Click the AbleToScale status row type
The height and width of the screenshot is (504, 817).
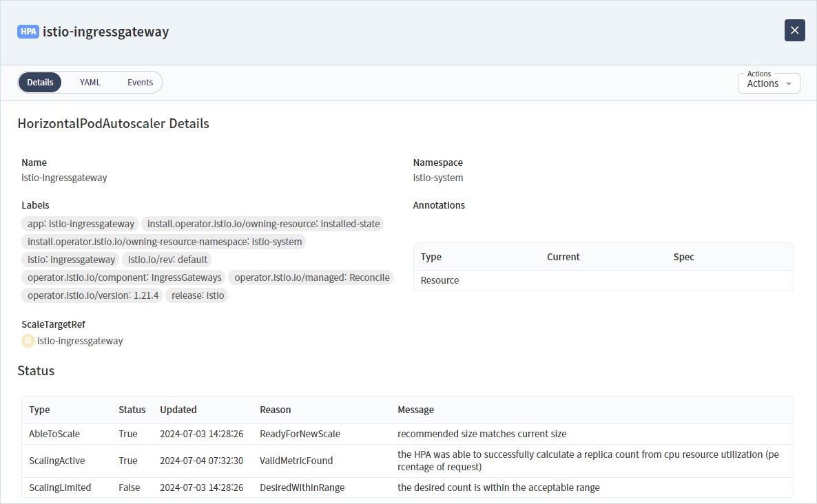pos(54,434)
